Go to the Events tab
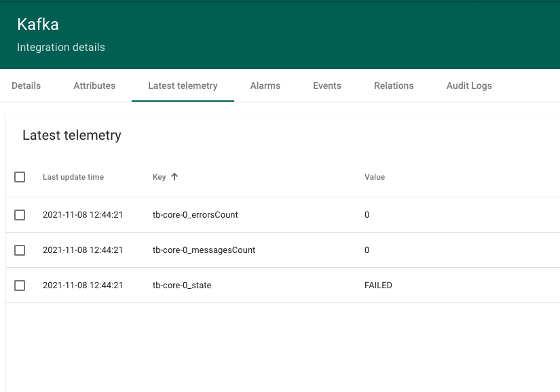This screenshot has height=392, width=560. [x=326, y=85]
